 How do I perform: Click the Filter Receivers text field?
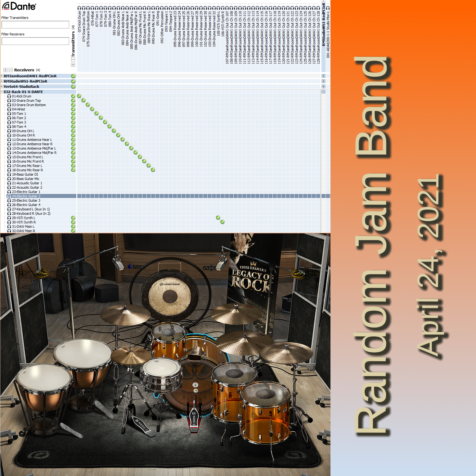coord(35,41)
